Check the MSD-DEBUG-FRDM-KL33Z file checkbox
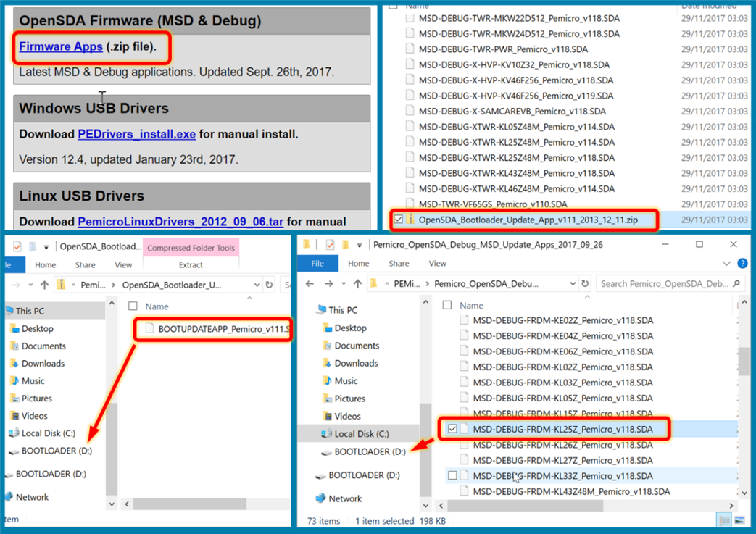This screenshot has height=534, width=756. coord(453,476)
